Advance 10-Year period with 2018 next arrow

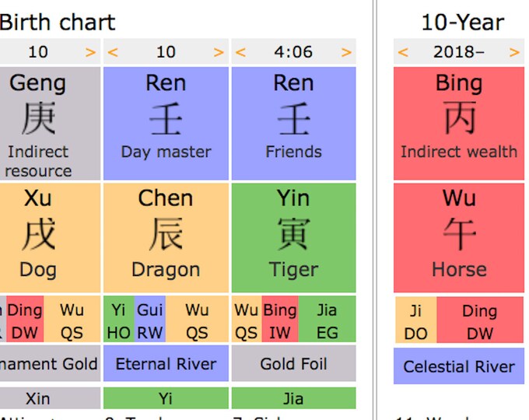(514, 52)
